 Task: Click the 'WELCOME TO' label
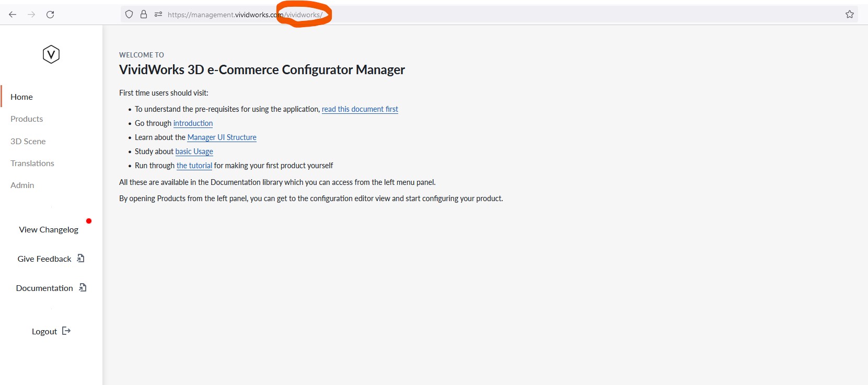[142, 55]
